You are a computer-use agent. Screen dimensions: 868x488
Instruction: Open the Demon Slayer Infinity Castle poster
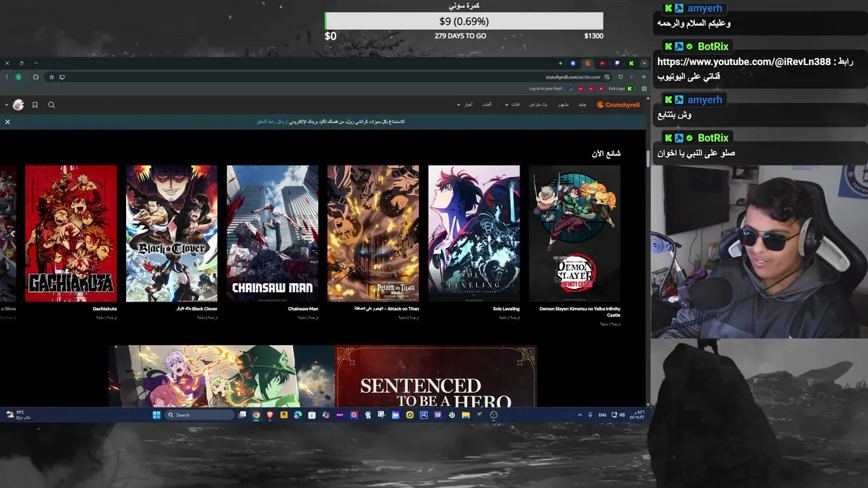[x=574, y=233]
